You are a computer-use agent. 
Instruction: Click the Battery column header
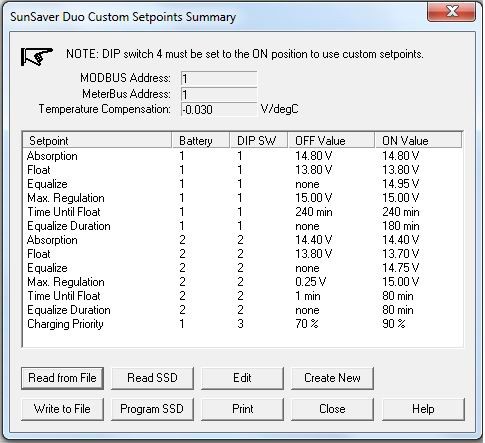coord(201,140)
